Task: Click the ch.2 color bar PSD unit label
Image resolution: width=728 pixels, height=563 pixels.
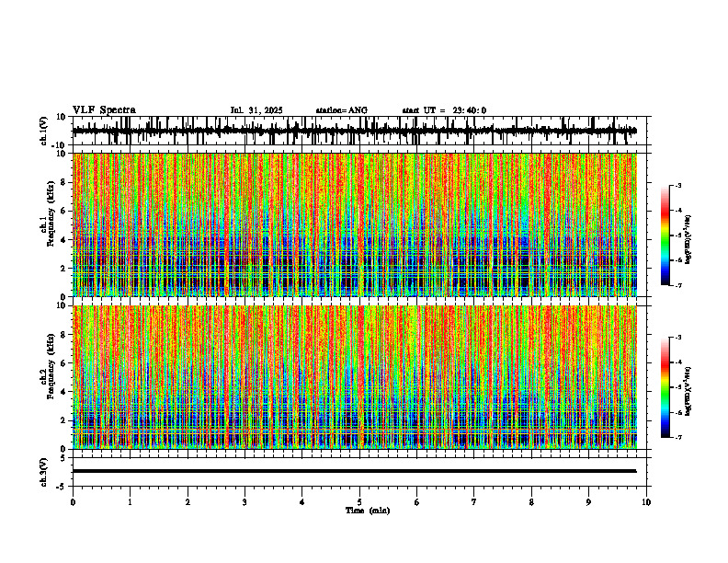Action: coord(688,390)
